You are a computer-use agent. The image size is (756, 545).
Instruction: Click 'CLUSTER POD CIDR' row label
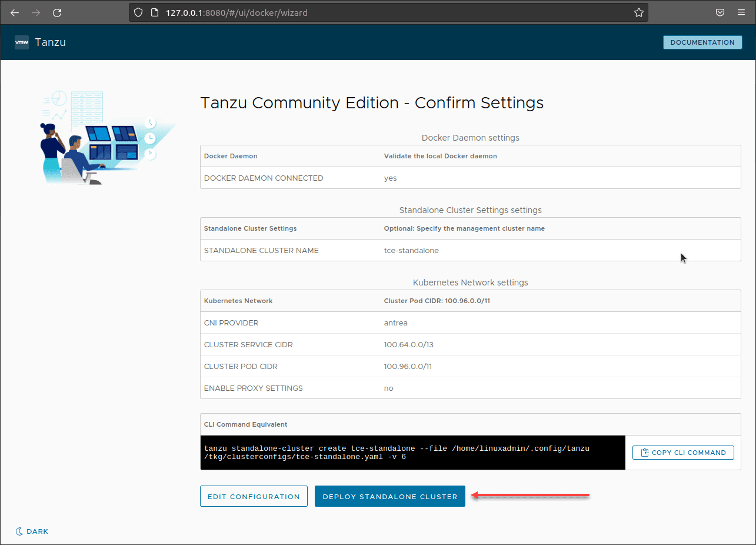[241, 366]
